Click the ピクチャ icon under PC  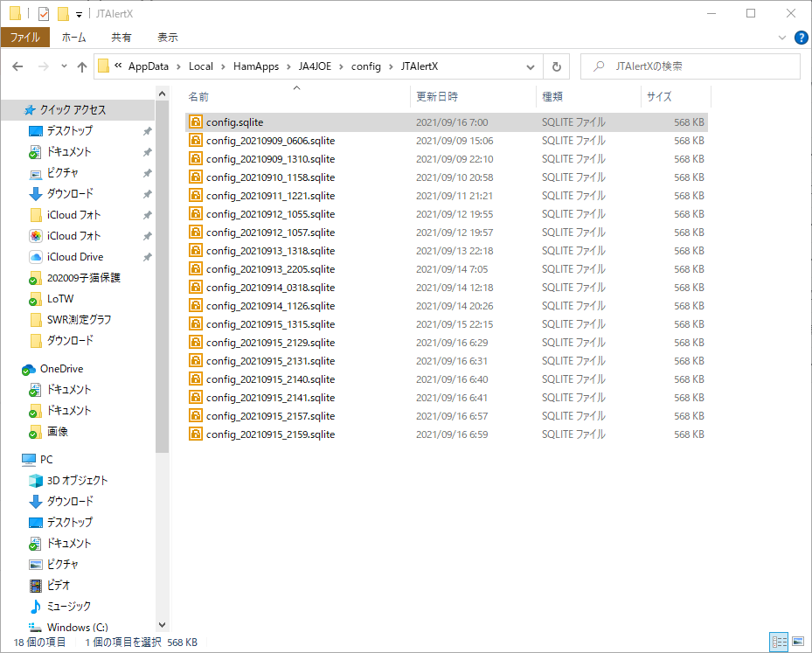point(35,565)
